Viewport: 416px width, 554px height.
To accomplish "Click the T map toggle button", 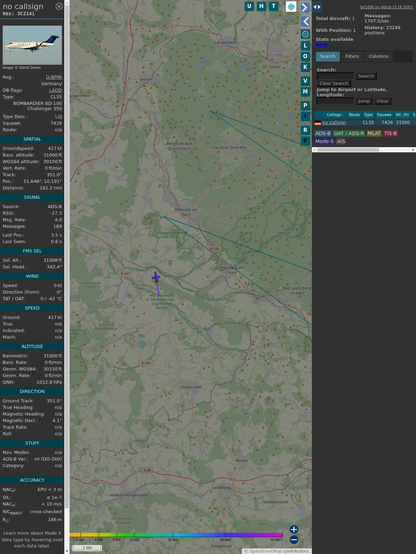I will pos(273,6).
